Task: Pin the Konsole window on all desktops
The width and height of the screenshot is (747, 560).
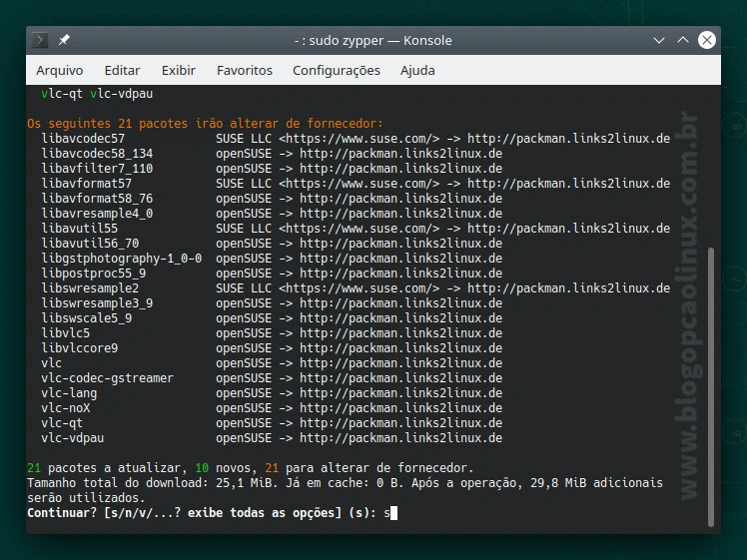Action: (x=64, y=40)
